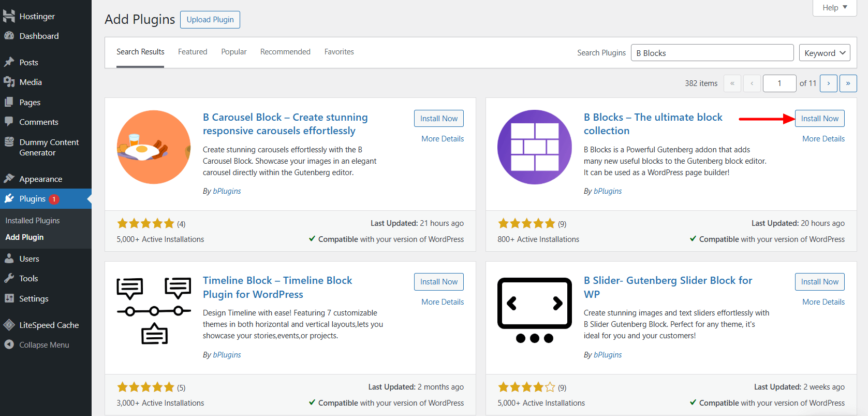Click bPlugins author link under B Carousel
This screenshot has width=868, height=416.
(x=227, y=191)
